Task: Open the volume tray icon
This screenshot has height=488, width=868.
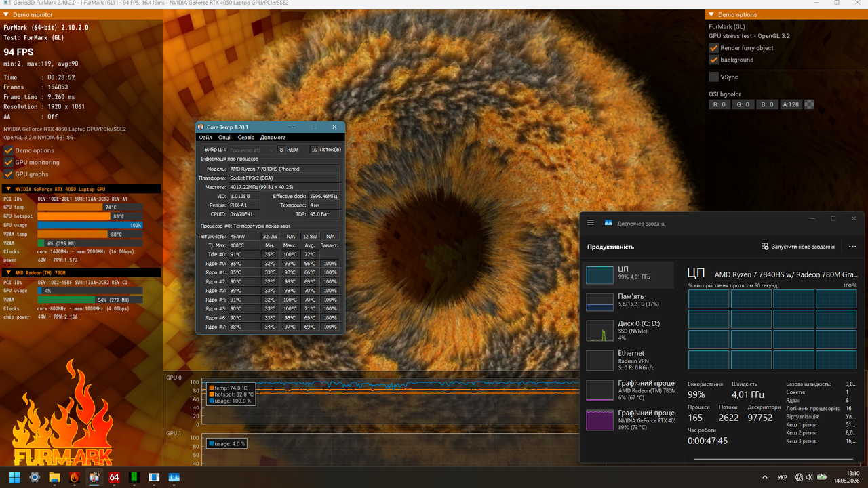Action: click(810, 477)
